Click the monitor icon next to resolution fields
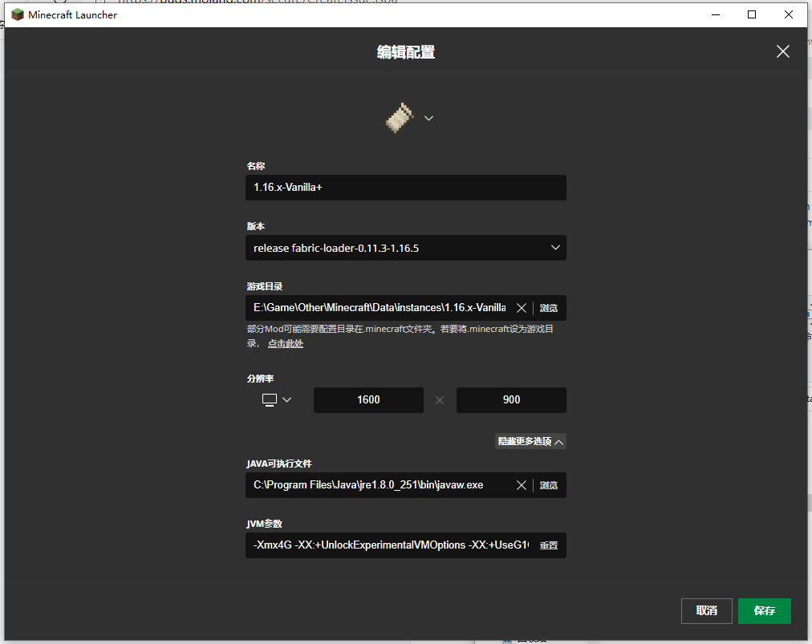 [x=268, y=399]
